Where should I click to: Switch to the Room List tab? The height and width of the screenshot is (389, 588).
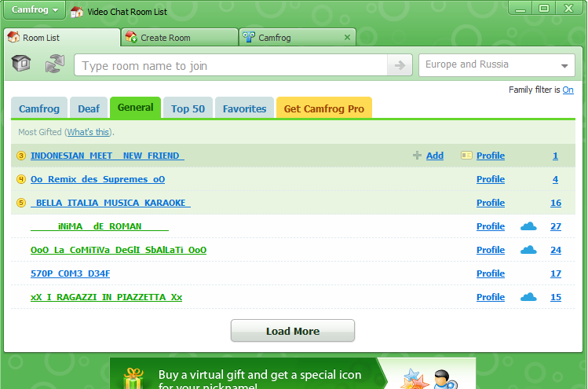tap(62, 38)
